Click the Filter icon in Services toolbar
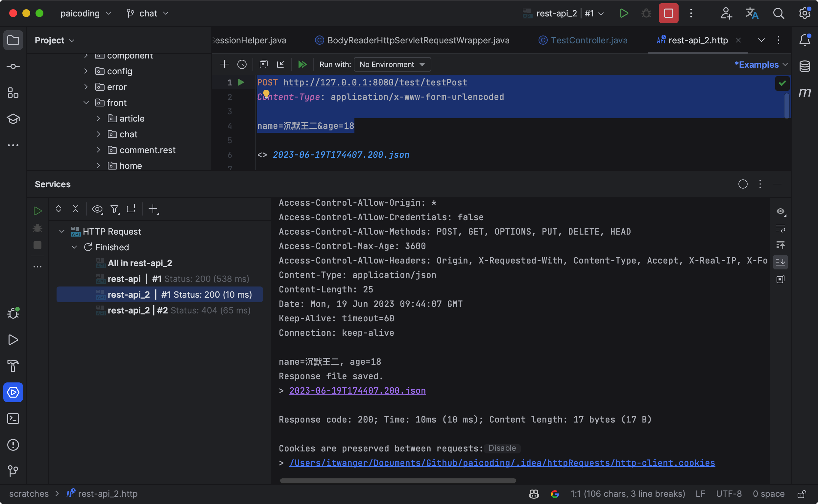 click(x=114, y=209)
